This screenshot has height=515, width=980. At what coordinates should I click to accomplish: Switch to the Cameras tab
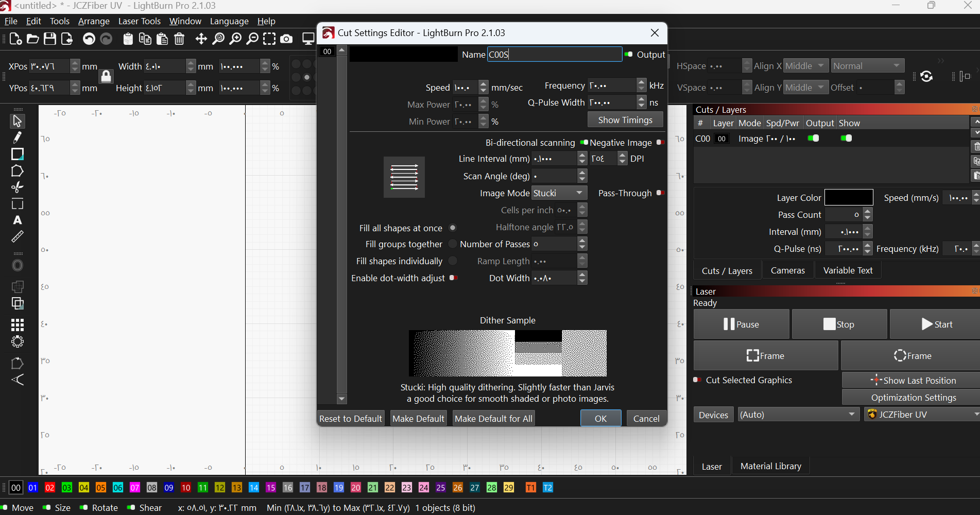tap(787, 270)
